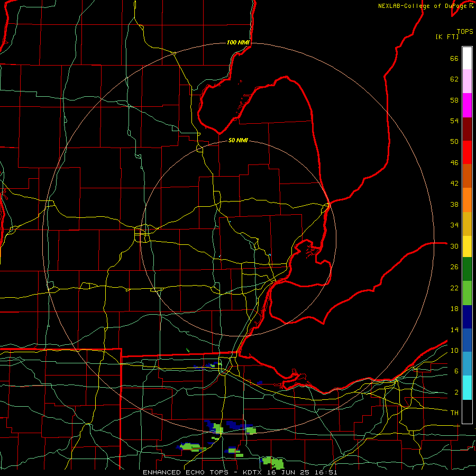Click the isolated navy echo near Lake Erie shore
The width and height of the screenshot is (476, 476).
(259, 383)
